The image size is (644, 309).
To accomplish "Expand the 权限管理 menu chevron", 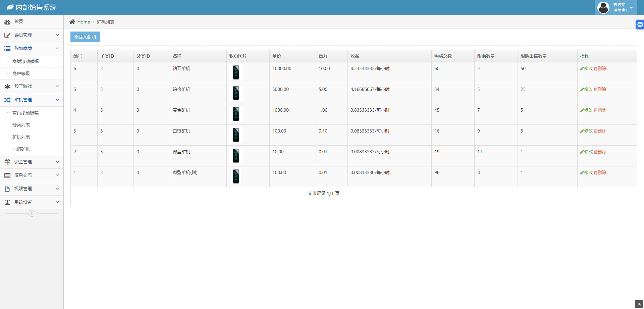I will pos(57,189).
